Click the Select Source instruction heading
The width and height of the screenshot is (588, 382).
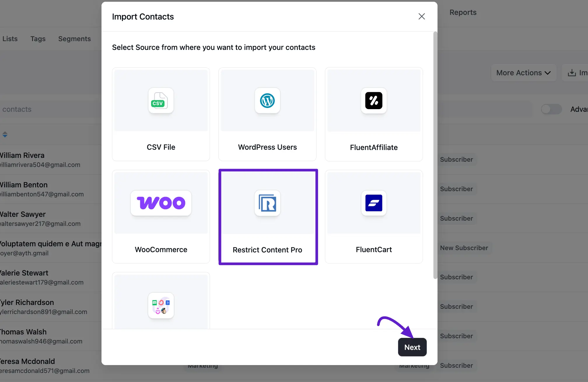(213, 47)
